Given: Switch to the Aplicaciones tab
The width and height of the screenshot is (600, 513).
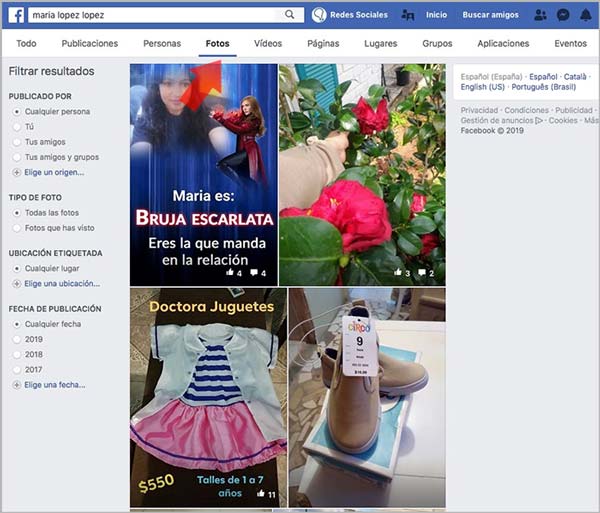Looking at the screenshot, I should click(503, 44).
